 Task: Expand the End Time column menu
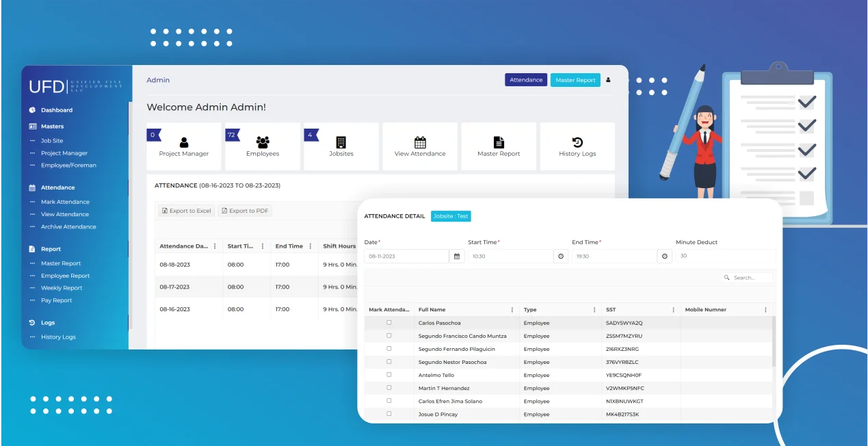(311, 246)
